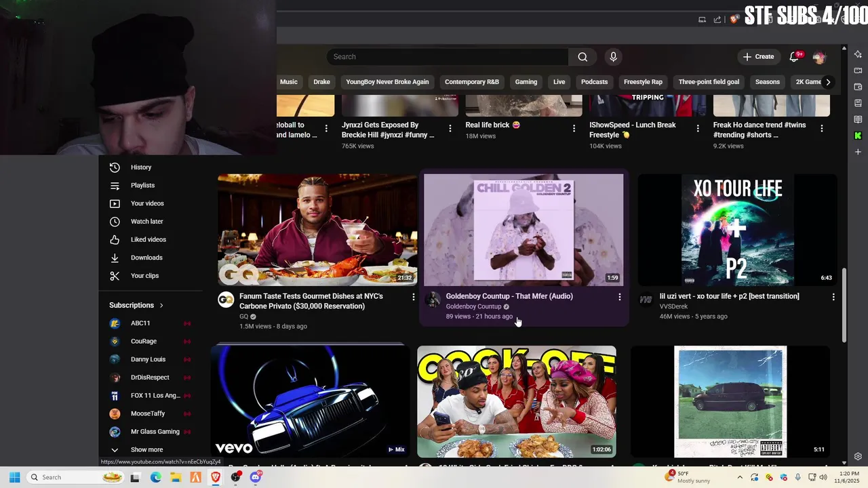Open Reading list in Brave sidebar
868x488 pixels.
coord(858,119)
